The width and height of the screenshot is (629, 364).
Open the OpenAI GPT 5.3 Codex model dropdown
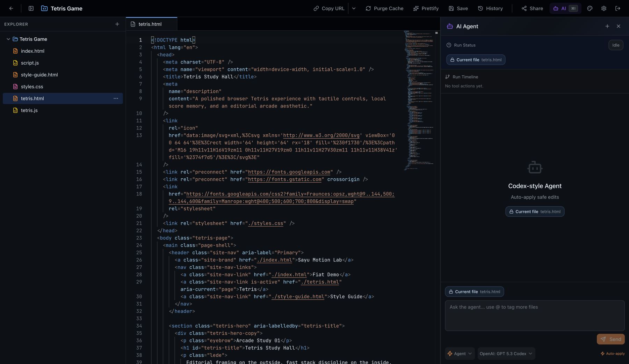click(506, 354)
